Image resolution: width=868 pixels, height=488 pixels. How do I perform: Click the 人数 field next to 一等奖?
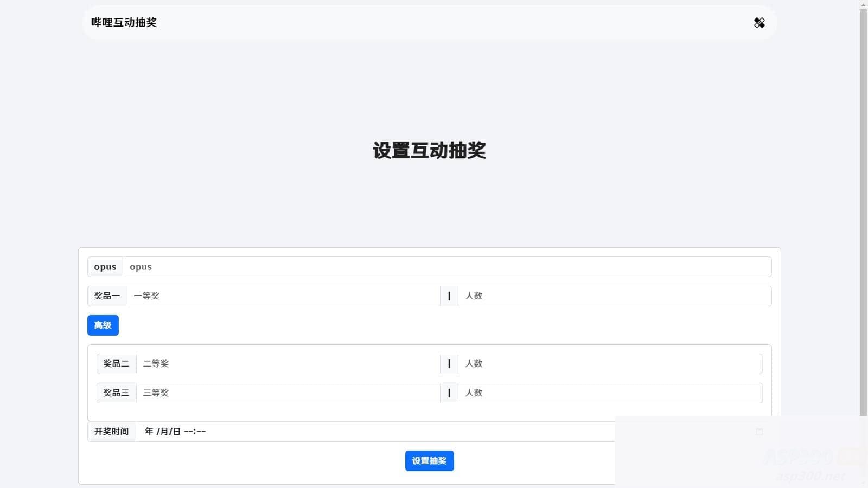(597, 296)
